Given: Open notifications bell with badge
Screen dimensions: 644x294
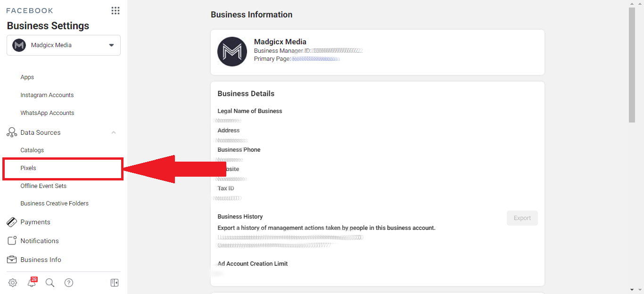Looking at the screenshot, I should tap(32, 282).
